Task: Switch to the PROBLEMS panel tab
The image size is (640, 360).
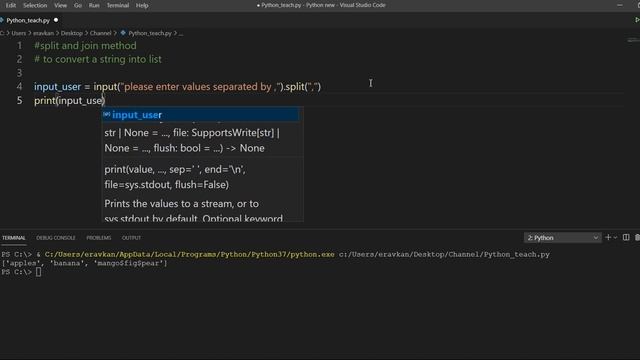Action: (98, 238)
